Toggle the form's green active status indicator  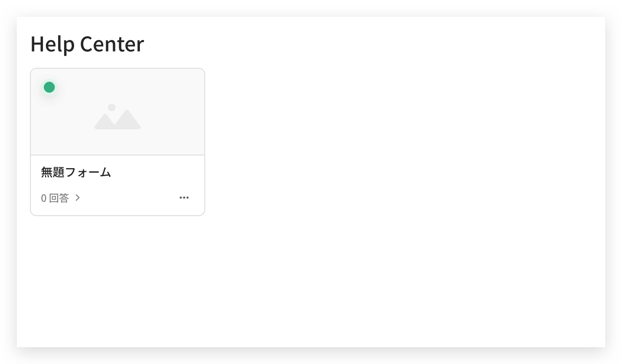pyautogui.click(x=49, y=87)
